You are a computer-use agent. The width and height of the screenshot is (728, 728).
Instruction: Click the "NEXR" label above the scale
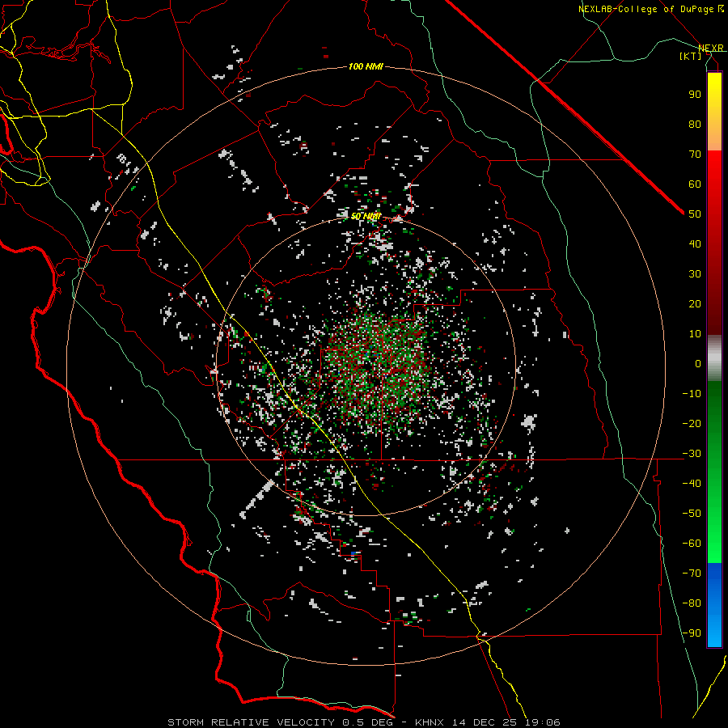[x=711, y=48]
